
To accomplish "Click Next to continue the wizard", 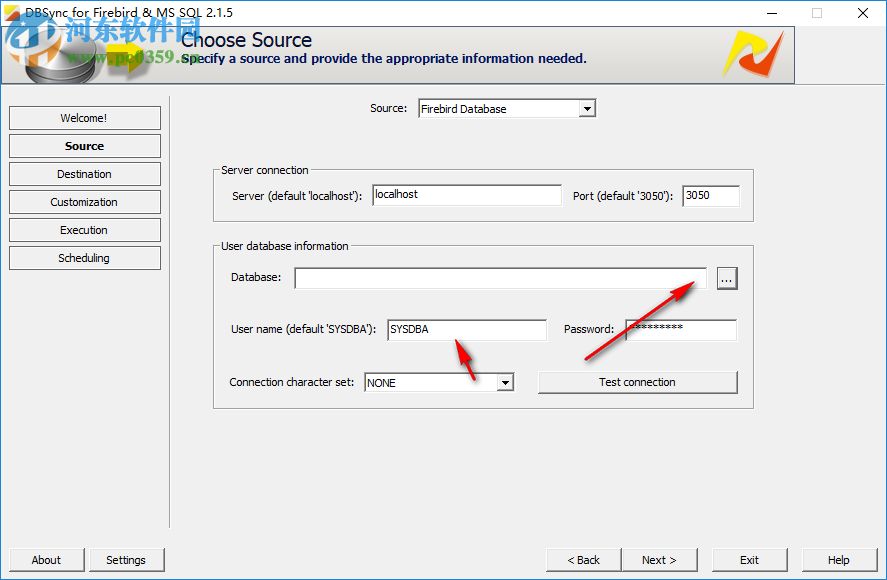I will 660,560.
